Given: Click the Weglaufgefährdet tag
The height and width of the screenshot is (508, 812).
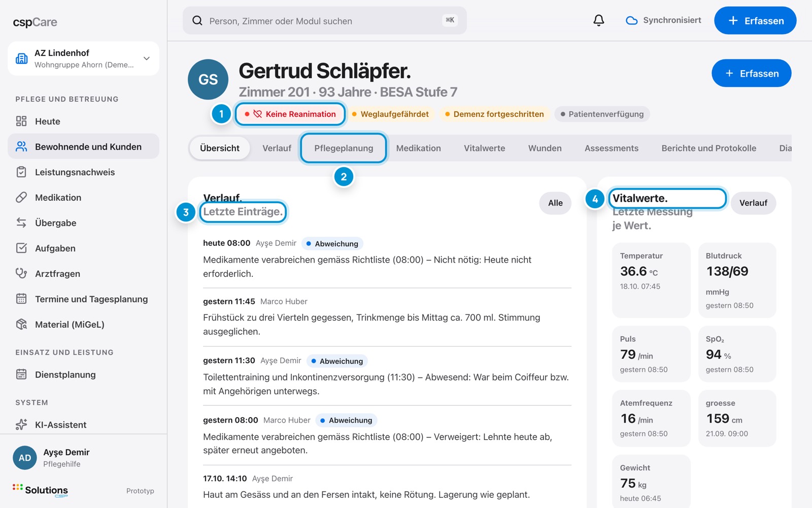Looking at the screenshot, I should click(x=390, y=114).
